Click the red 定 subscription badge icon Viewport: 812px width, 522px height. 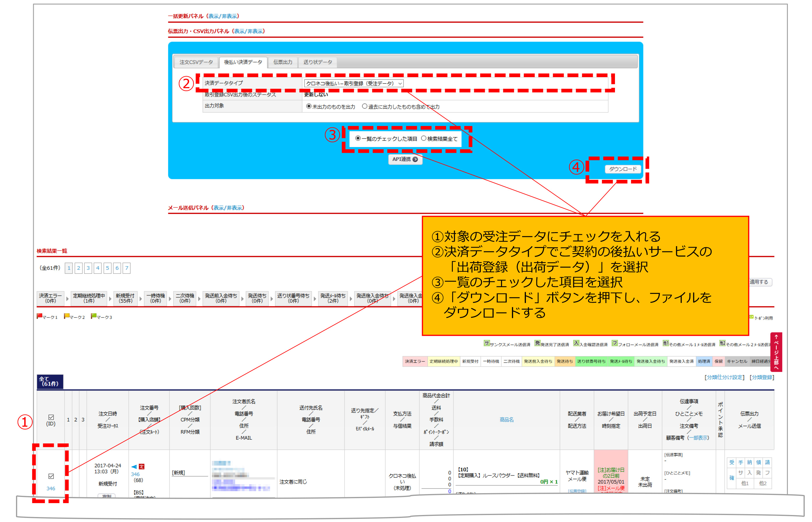(x=142, y=467)
